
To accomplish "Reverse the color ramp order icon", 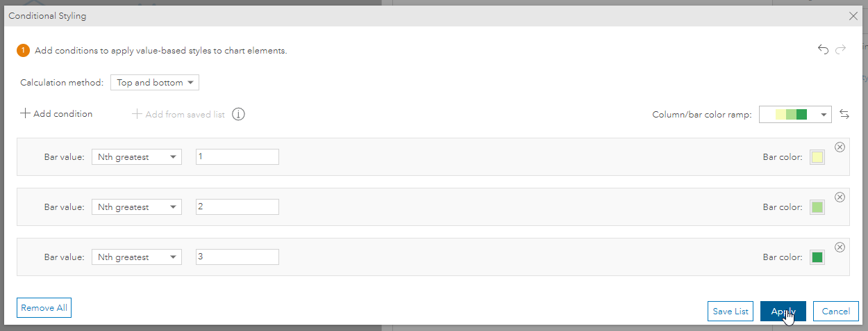I will coord(844,114).
